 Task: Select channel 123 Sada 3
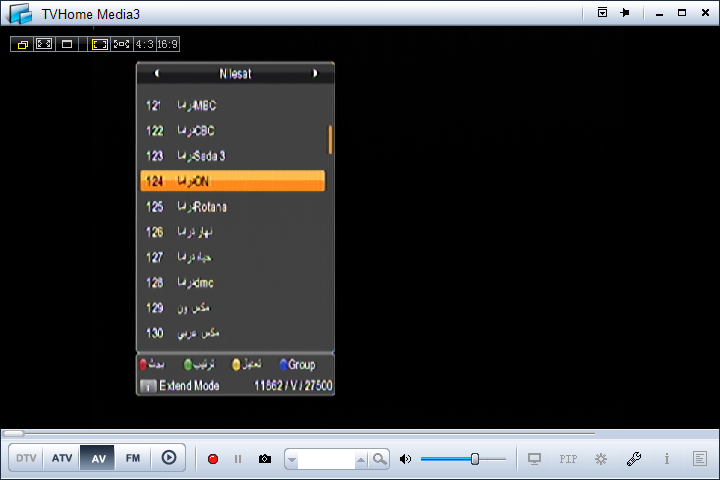point(233,156)
